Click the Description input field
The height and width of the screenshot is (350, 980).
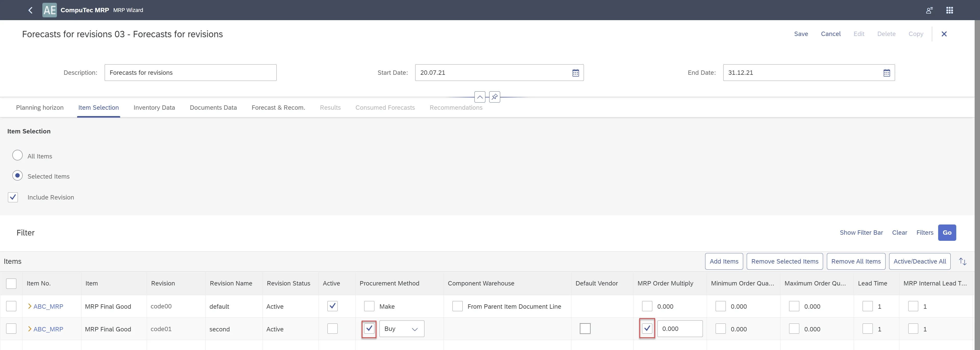(x=190, y=73)
